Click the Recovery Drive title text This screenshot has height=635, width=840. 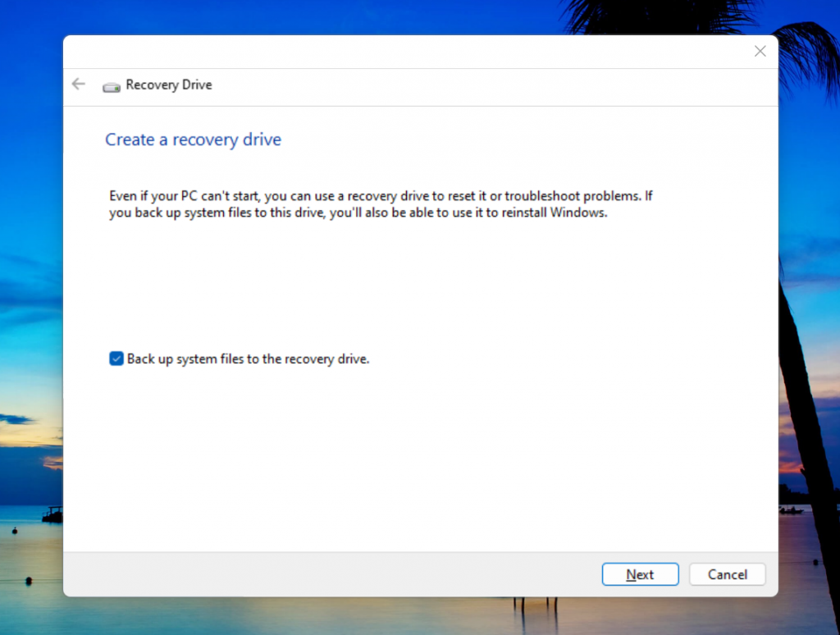(168, 85)
